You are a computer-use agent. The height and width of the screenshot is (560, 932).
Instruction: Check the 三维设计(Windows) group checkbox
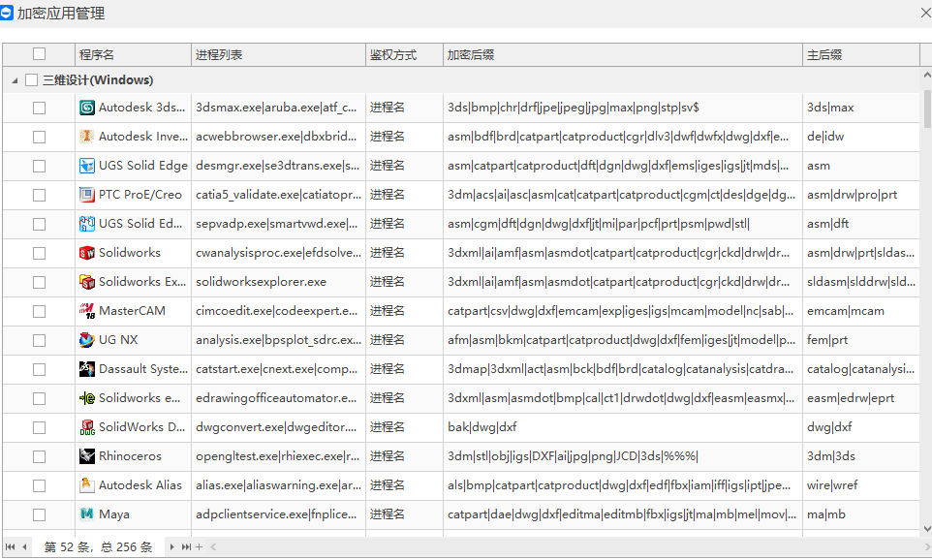click(x=32, y=80)
